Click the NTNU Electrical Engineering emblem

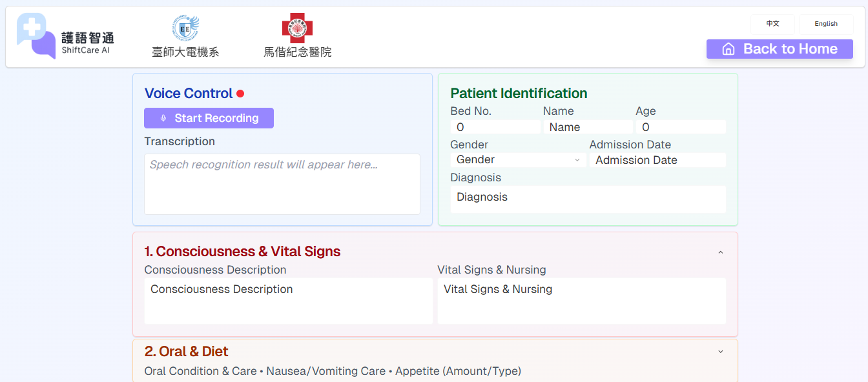pyautogui.click(x=185, y=28)
